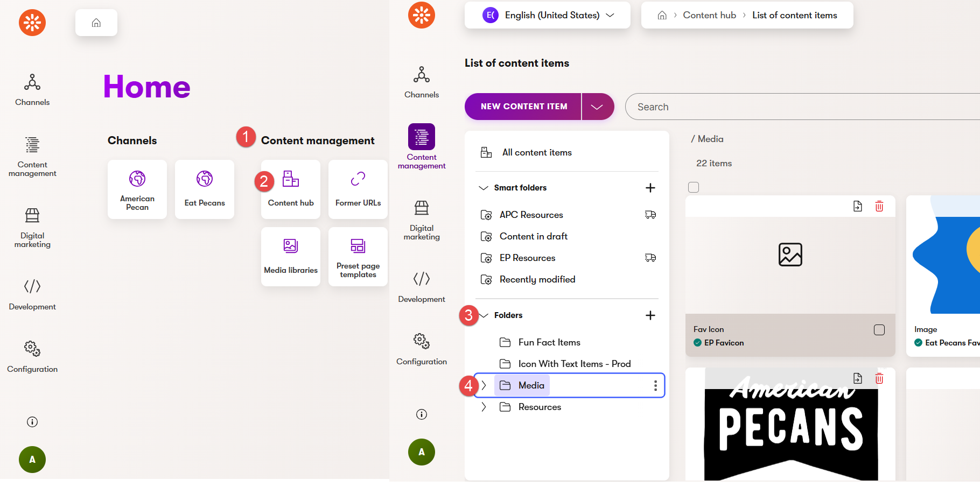Screen dimensions: 980x487
Task: Open the Former URLs tile
Action: [x=358, y=189]
